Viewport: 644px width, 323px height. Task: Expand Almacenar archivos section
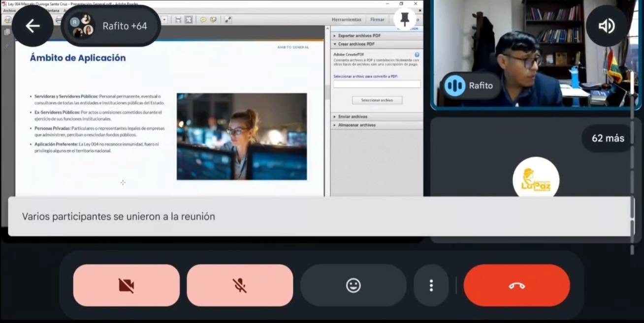(x=377, y=125)
